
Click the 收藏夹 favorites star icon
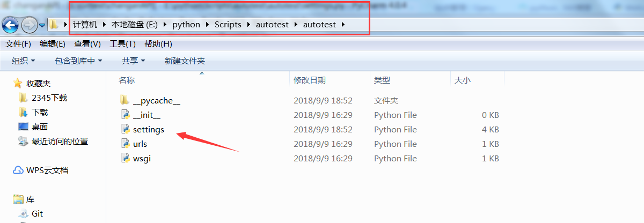[18, 83]
